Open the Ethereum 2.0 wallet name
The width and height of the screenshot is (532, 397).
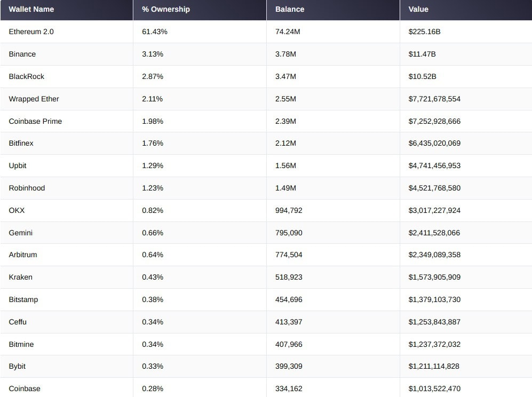point(31,31)
